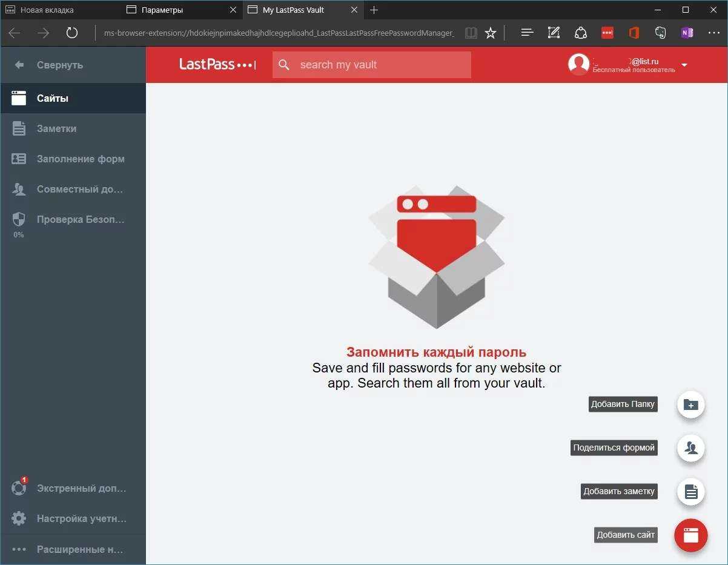Collapse sidebar with Свернуть
This screenshot has width=728, height=565.
coord(59,65)
